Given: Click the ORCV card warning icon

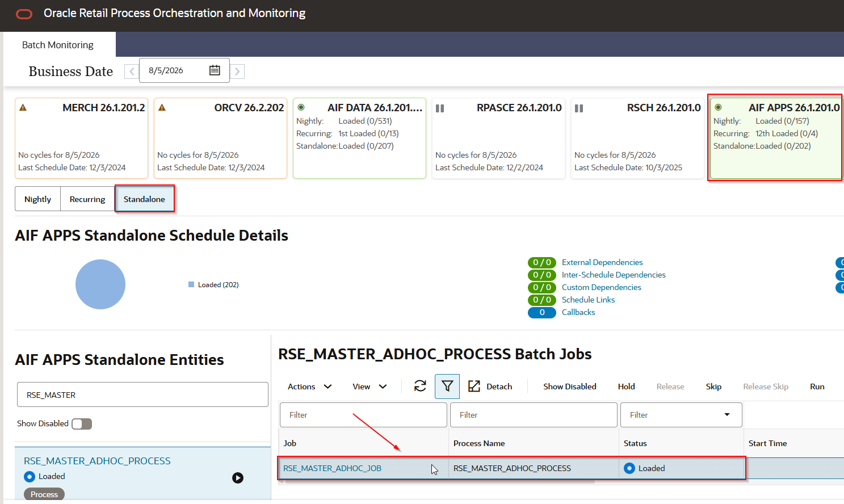Looking at the screenshot, I should [162, 107].
